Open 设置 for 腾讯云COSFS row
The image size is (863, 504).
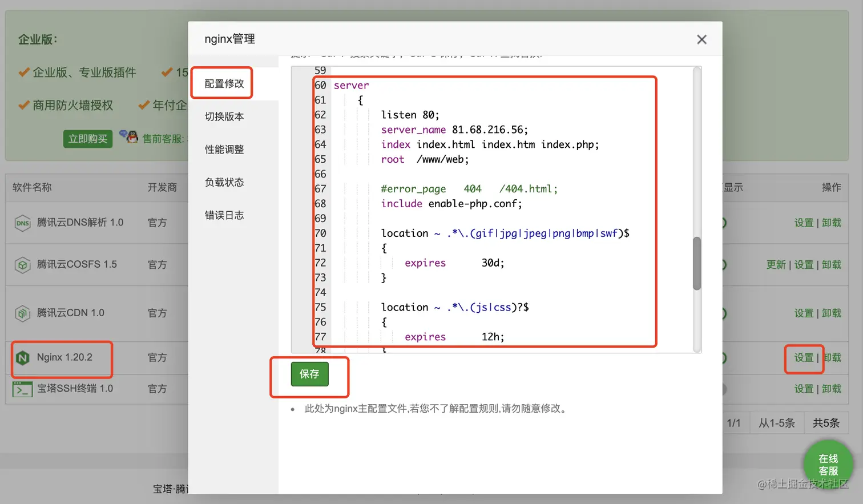pyautogui.click(x=804, y=265)
